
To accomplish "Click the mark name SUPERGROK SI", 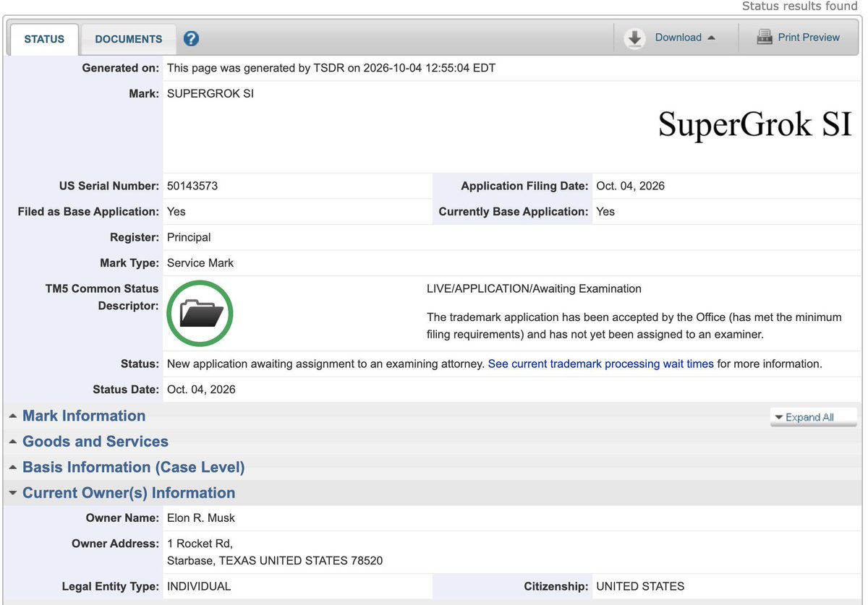I will (x=210, y=94).
